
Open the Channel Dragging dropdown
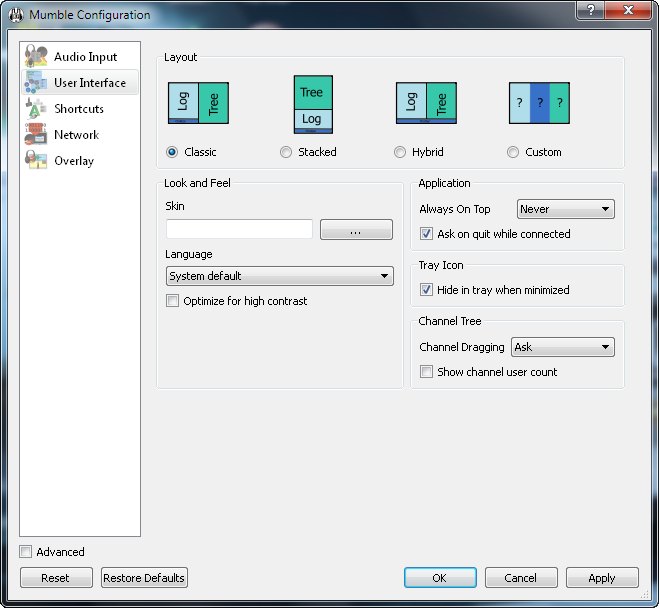pos(563,347)
